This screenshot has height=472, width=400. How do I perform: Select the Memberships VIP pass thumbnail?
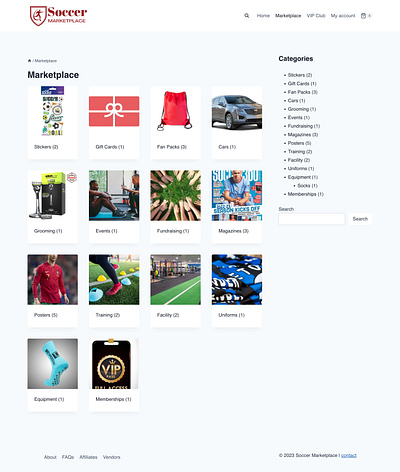coord(114,364)
